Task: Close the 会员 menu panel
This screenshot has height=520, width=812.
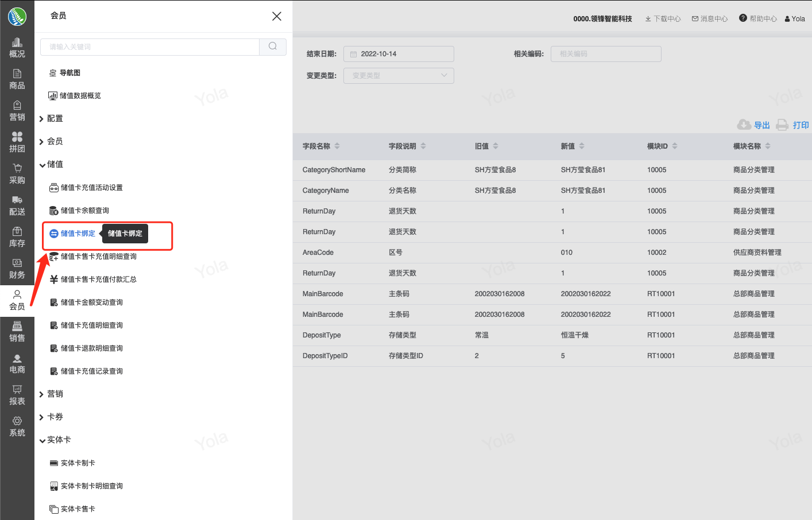Action: [x=277, y=16]
